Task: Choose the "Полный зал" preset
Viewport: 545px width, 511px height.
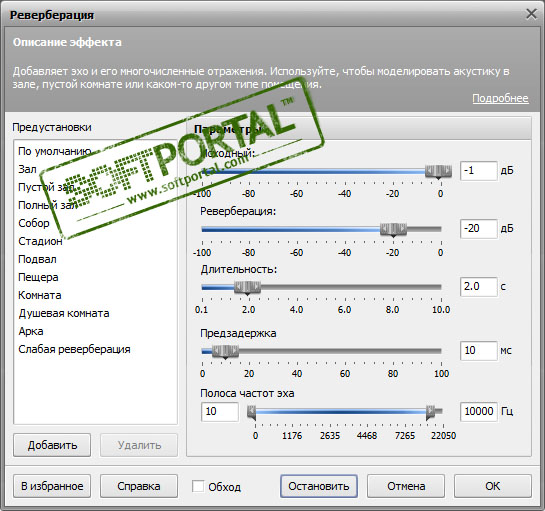Action: tap(48, 205)
